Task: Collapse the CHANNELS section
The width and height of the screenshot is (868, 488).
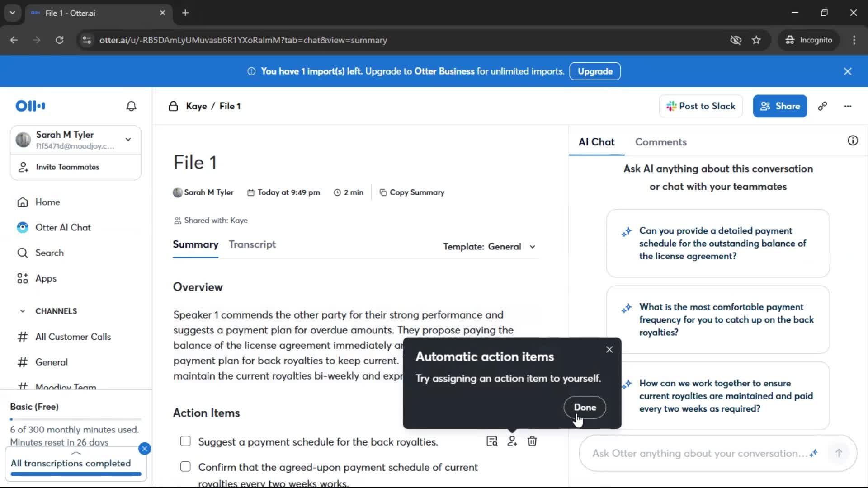Action: [x=23, y=311]
